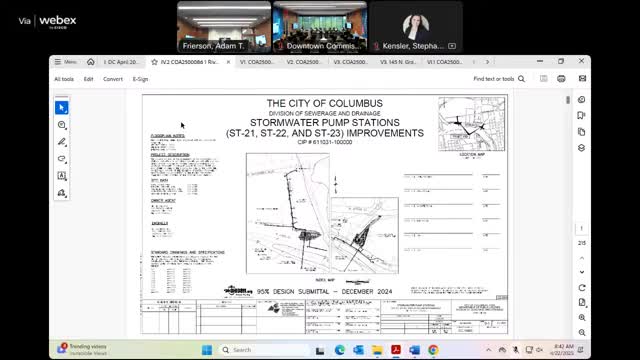Click the star icon on active tab
The width and height of the screenshot is (640, 360).
point(154,62)
